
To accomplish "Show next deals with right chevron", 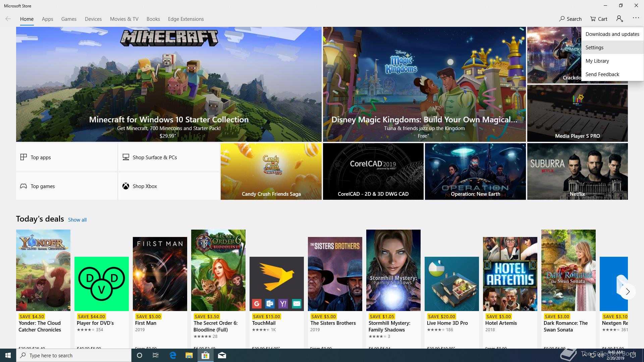I will 628,292.
